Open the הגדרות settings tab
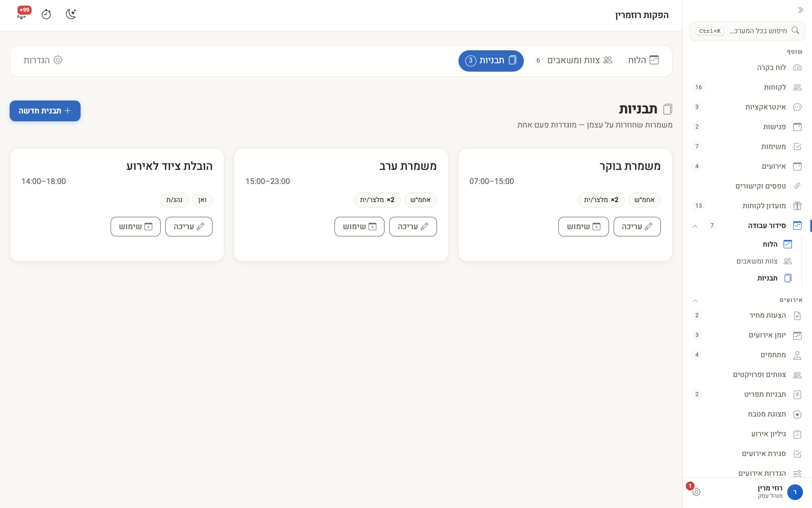 click(43, 60)
